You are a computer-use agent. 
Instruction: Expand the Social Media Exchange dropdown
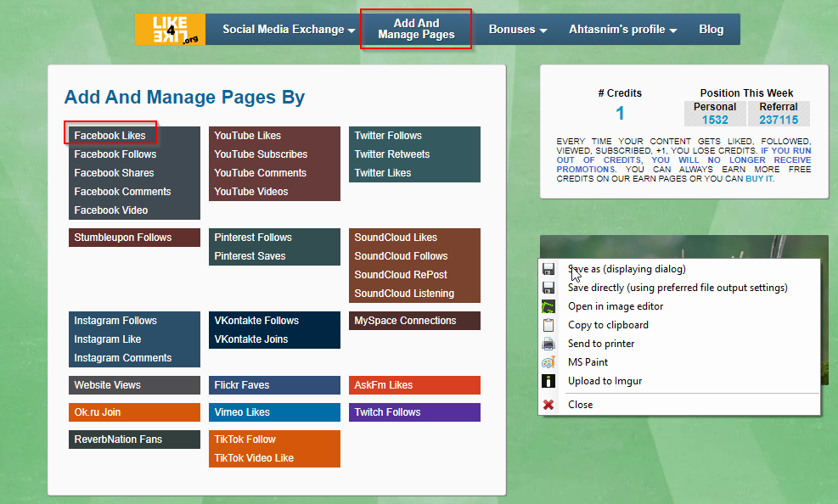coord(289,30)
